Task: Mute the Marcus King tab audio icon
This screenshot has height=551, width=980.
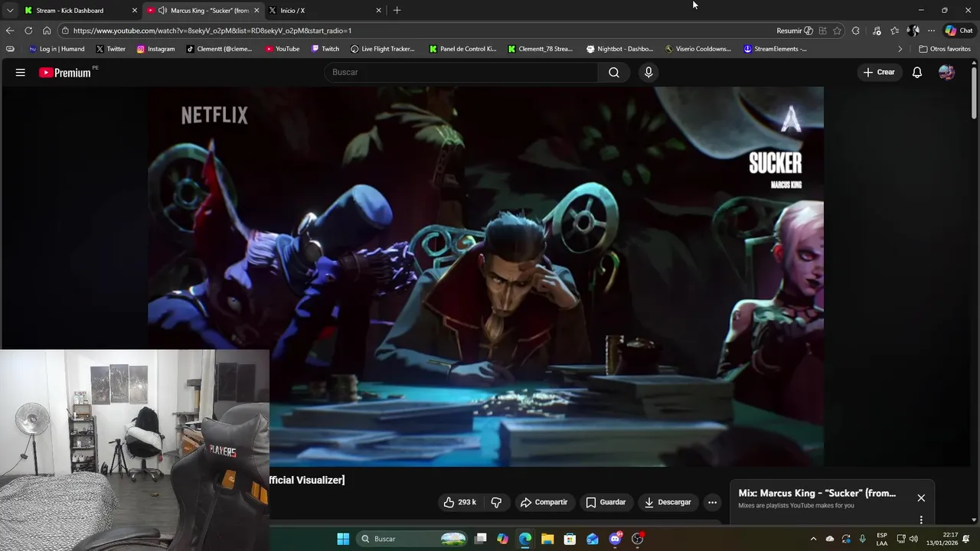Action: (x=162, y=10)
